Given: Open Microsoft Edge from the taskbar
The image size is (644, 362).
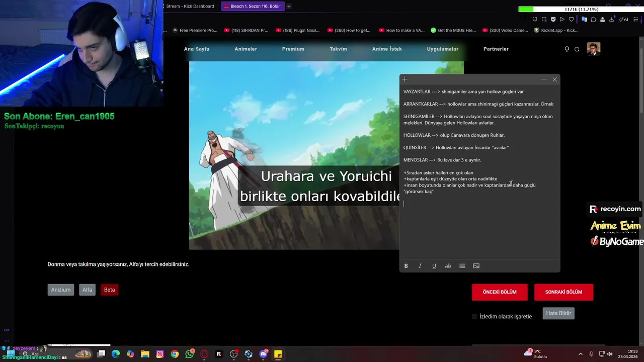Looking at the screenshot, I should coord(116,354).
